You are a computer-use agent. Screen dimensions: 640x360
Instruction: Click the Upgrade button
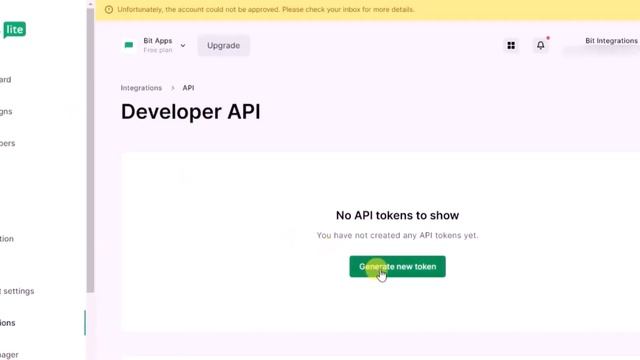pos(223,46)
